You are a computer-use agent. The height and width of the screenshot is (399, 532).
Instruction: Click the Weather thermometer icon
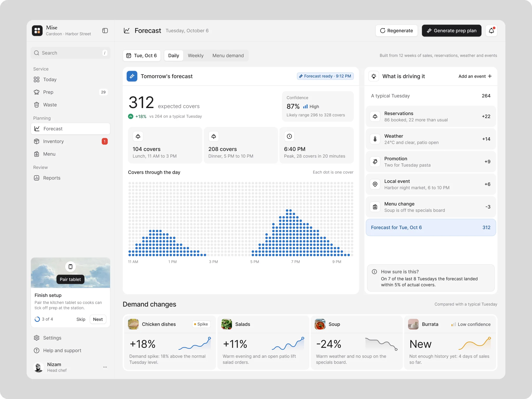(375, 139)
